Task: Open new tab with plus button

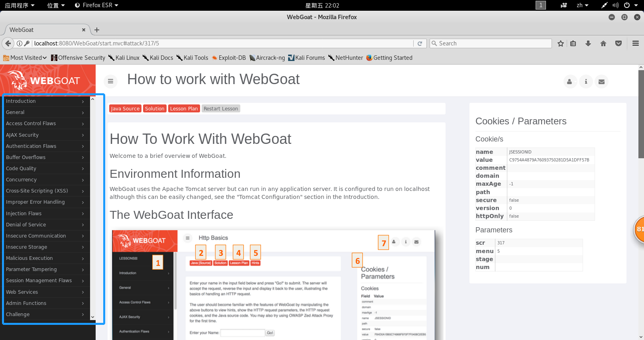Action: [x=97, y=30]
